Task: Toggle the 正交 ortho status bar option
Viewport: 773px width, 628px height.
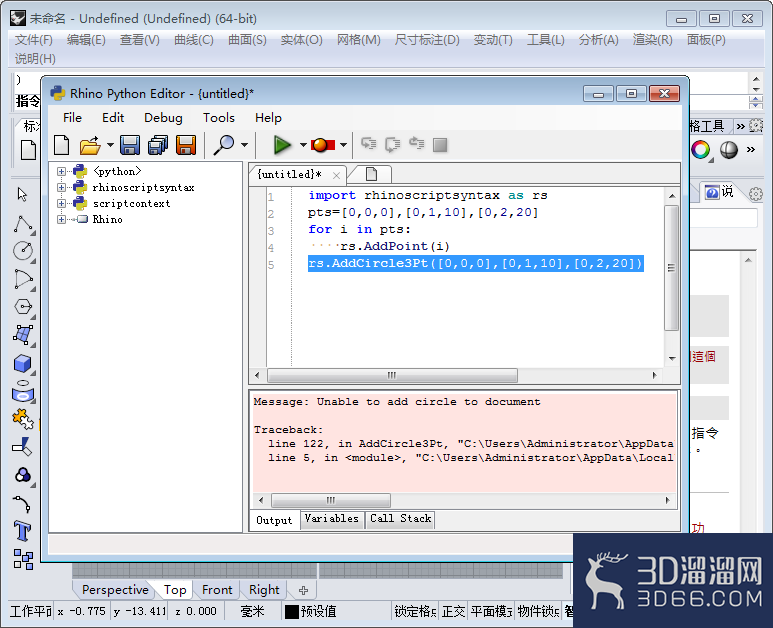Action: pyautogui.click(x=453, y=611)
